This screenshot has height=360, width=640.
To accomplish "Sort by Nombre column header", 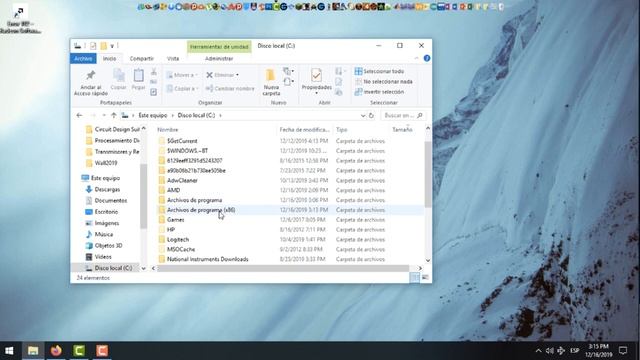I will pyautogui.click(x=168, y=130).
